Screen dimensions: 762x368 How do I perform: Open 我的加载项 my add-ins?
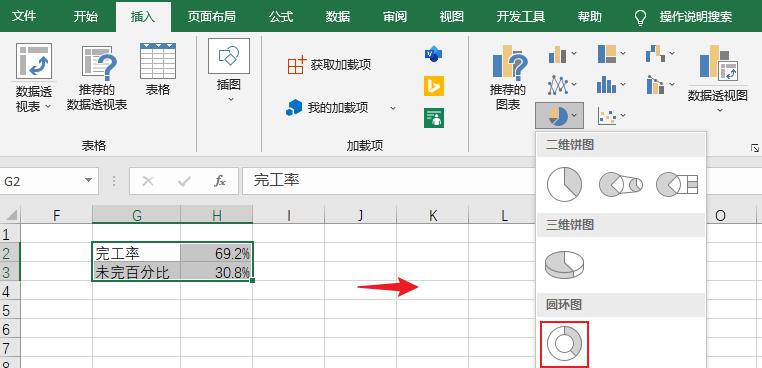click(x=328, y=107)
